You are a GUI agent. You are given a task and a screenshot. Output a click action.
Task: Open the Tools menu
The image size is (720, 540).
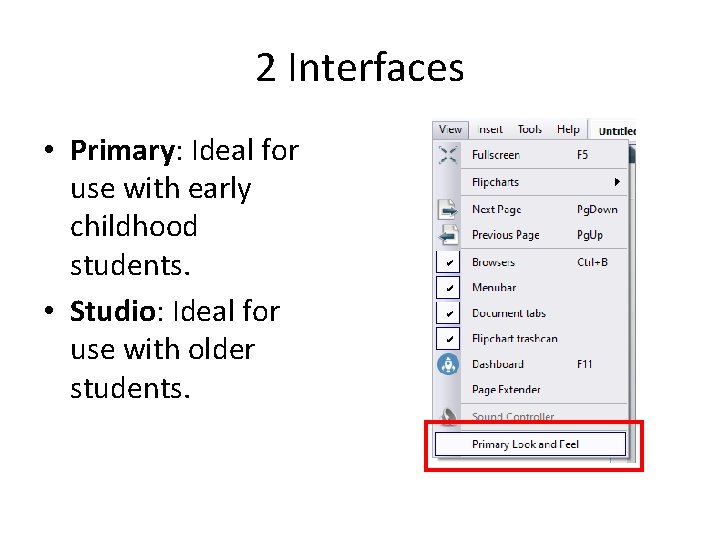pyautogui.click(x=529, y=130)
